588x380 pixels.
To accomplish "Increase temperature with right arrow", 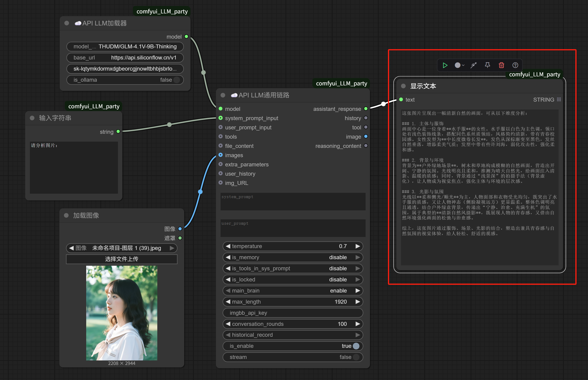I will tap(357, 246).
